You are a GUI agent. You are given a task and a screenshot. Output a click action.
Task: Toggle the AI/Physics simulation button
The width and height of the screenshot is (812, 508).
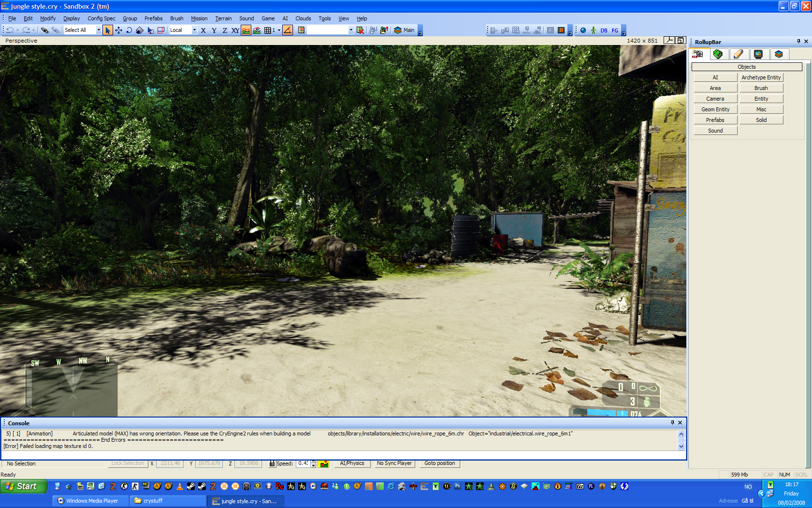[352, 463]
